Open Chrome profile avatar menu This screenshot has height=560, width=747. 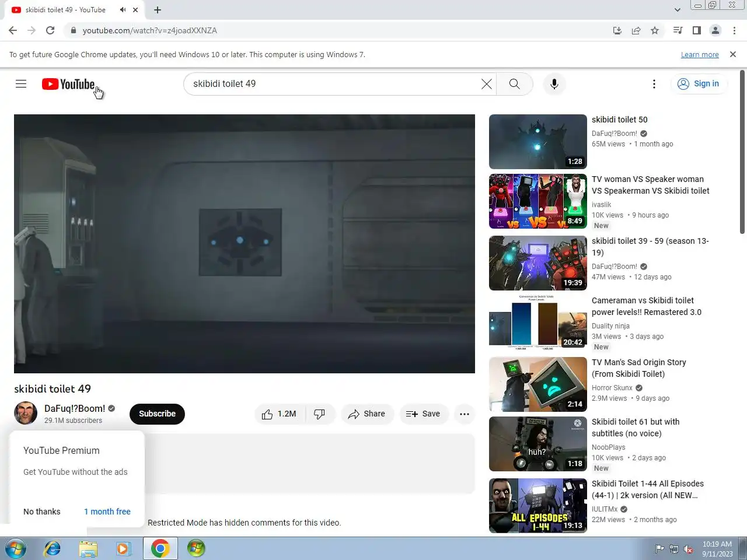point(715,30)
